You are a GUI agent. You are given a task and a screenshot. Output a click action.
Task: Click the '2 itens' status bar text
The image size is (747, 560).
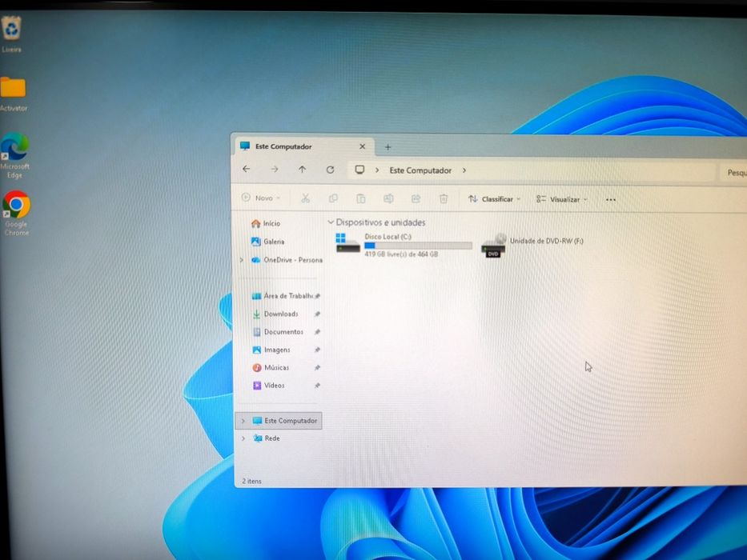(x=251, y=482)
